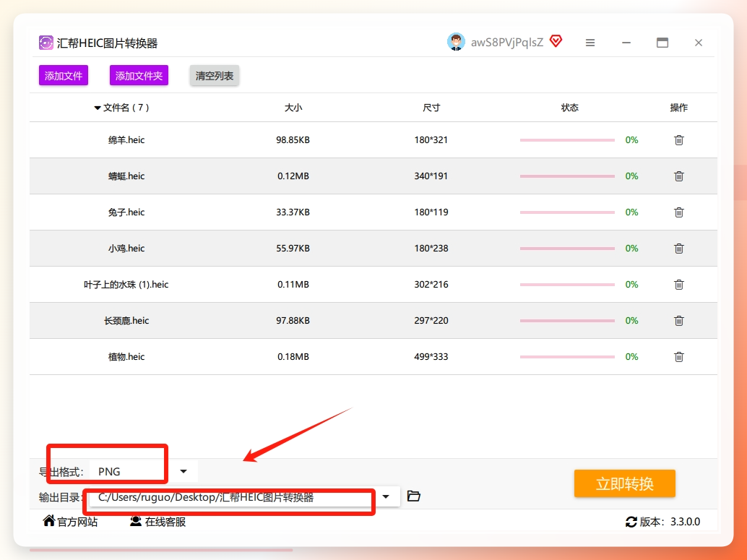Click the 汇帮HEIC app logo icon
Screen dimensions: 747x560
[x=46, y=43]
